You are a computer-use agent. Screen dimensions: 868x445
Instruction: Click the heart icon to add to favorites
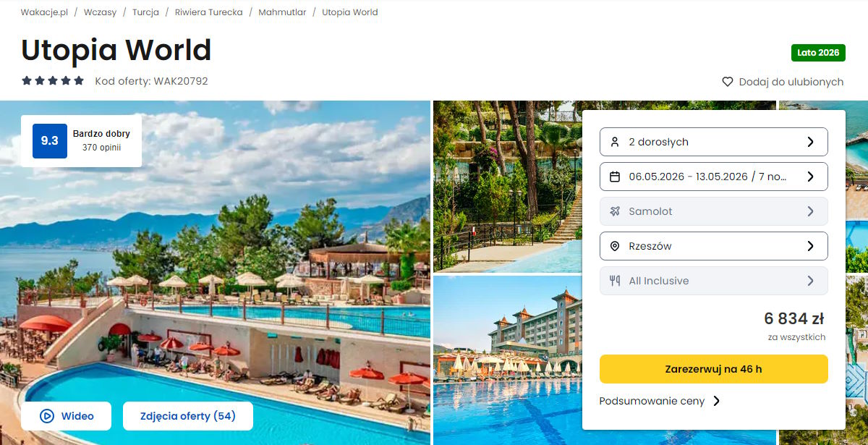728,82
